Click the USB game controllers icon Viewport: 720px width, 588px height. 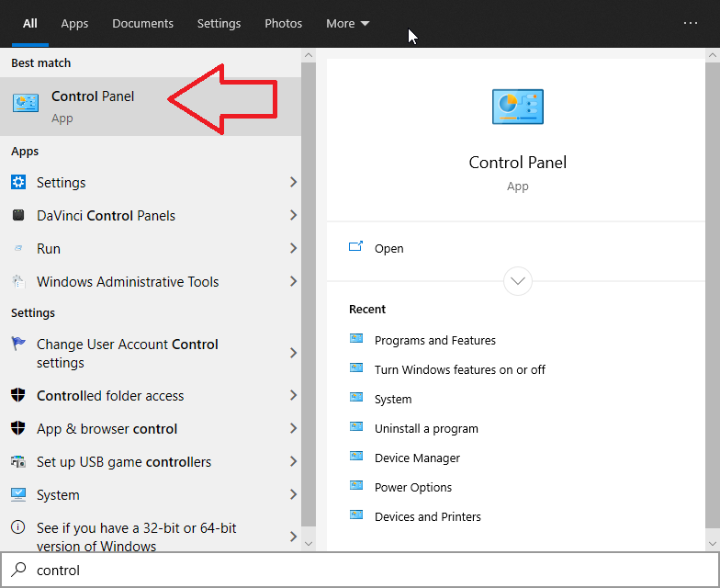pyautogui.click(x=18, y=461)
